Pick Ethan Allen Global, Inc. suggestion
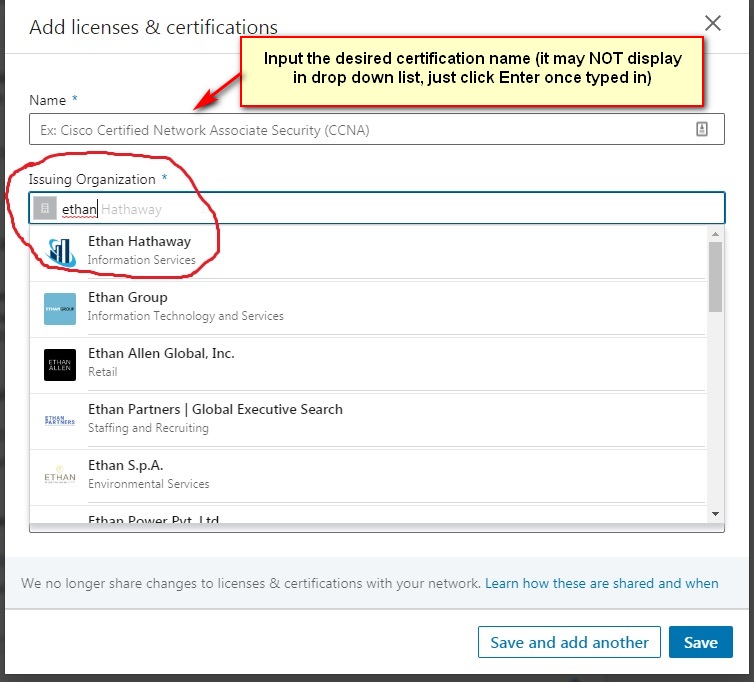Screen dimensions: 754x682 (368, 364)
